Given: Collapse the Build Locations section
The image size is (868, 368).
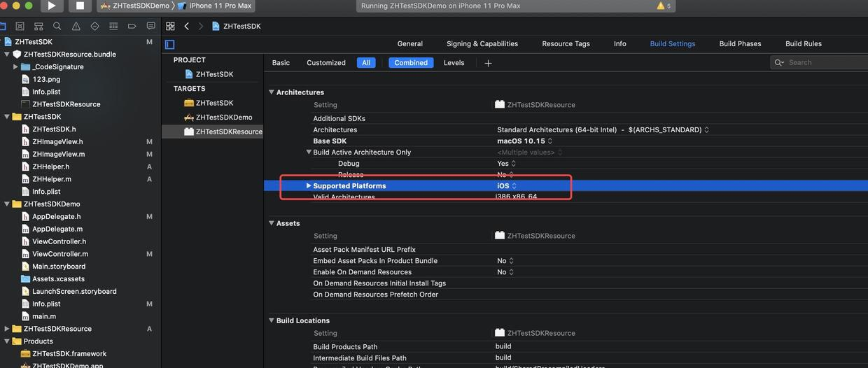Looking at the screenshot, I should [x=272, y=320].
